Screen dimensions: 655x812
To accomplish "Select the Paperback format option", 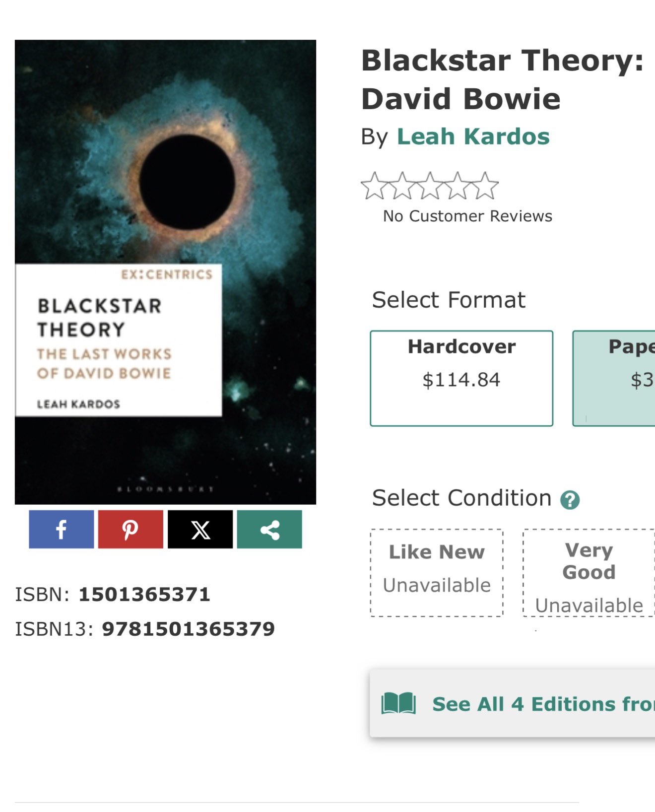I will 615,377.
